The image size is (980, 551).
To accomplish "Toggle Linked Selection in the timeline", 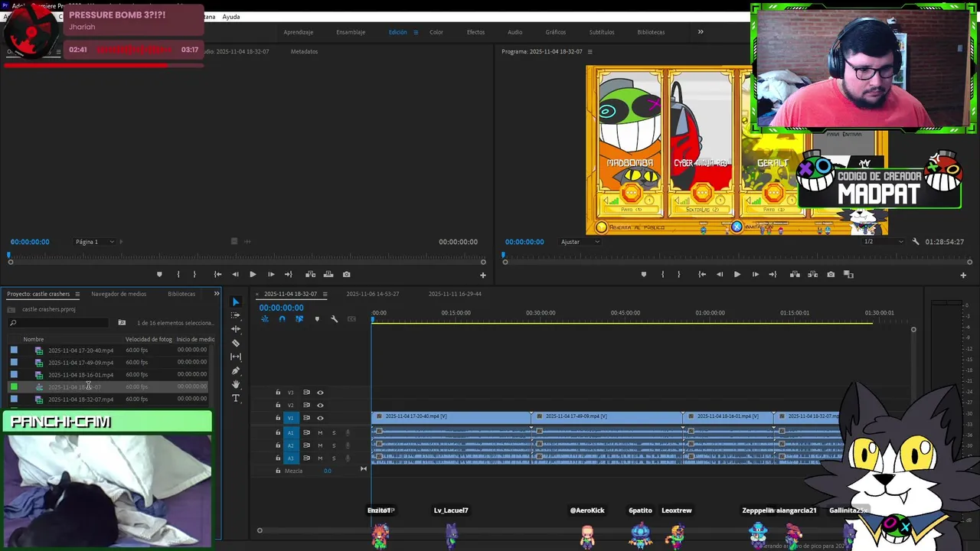I will [x=299, y=319].
